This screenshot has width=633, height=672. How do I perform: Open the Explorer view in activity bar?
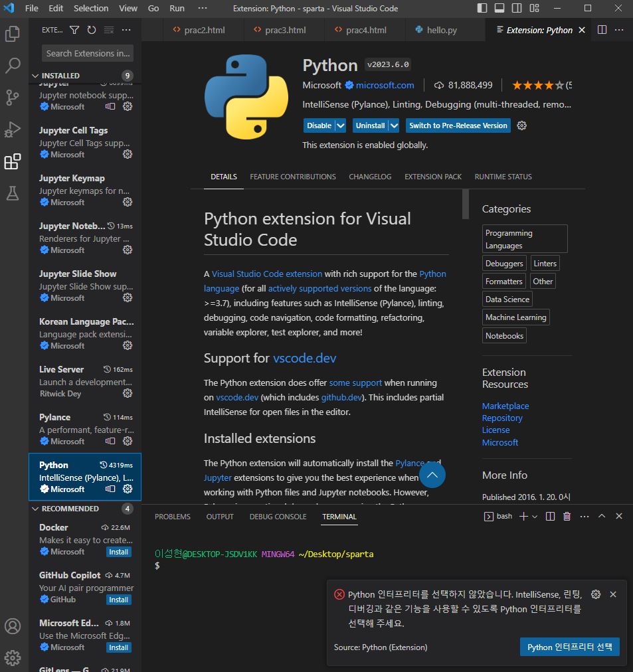(x=13, y=34)
